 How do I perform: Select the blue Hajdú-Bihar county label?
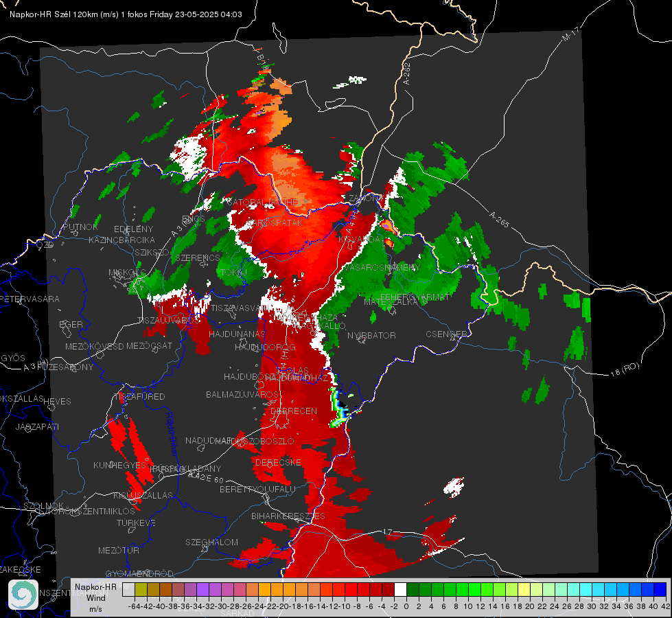click(172, 433)
